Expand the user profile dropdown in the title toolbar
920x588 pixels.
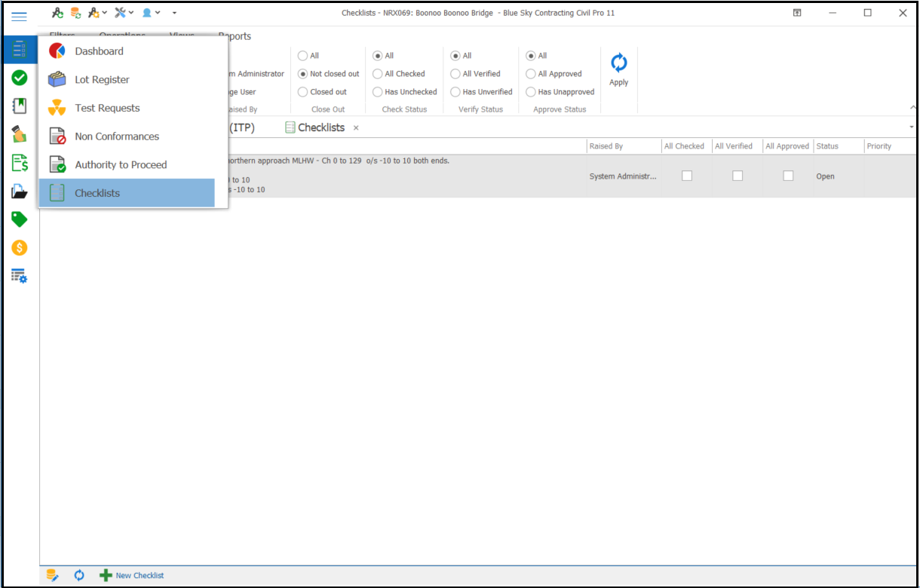pyautogui.click(x=151, y=13)
